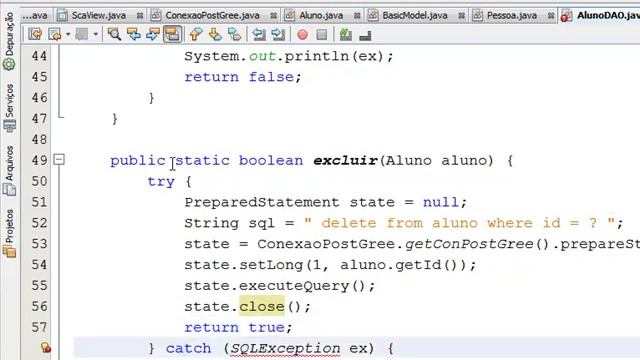Image resolution: width=640 pixels, height=360 pixels.
Task: Click Stop Macro Recording square icon
Action: click(x=322, y=34)
